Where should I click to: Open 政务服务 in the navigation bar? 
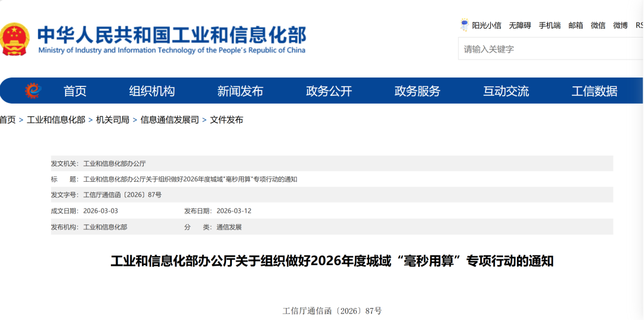point(417,91)
